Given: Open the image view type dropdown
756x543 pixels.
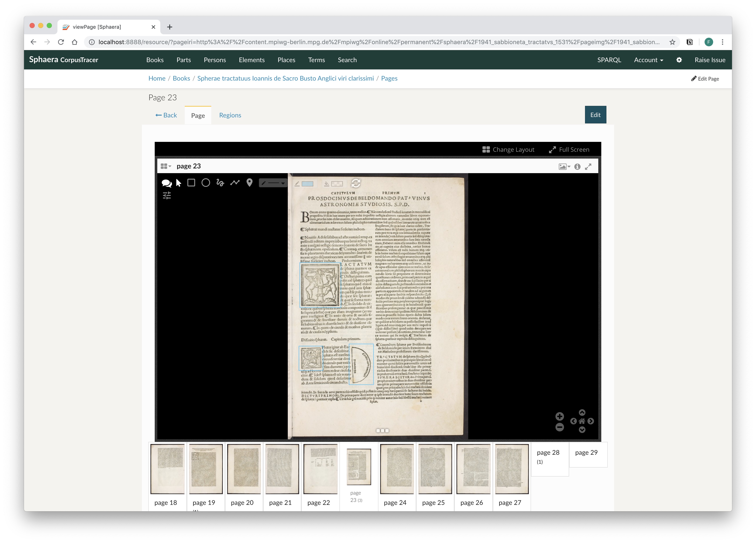Looking at the screenshot, I should 564,166.
